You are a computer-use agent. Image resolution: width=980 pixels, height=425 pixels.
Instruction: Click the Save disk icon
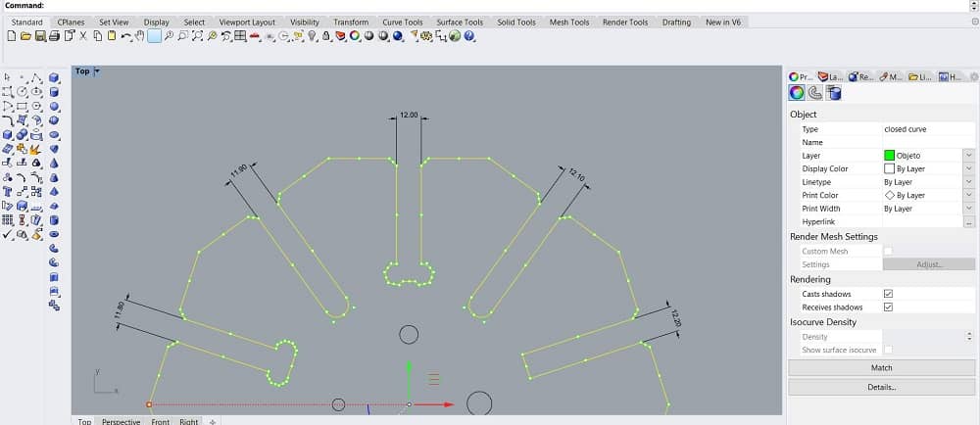[x=40, y=35]
